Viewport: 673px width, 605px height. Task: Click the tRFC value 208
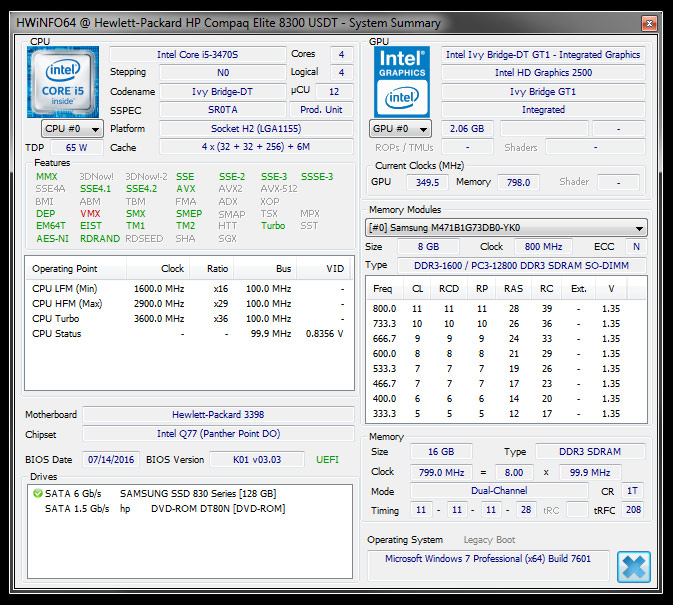click(633, 510)
